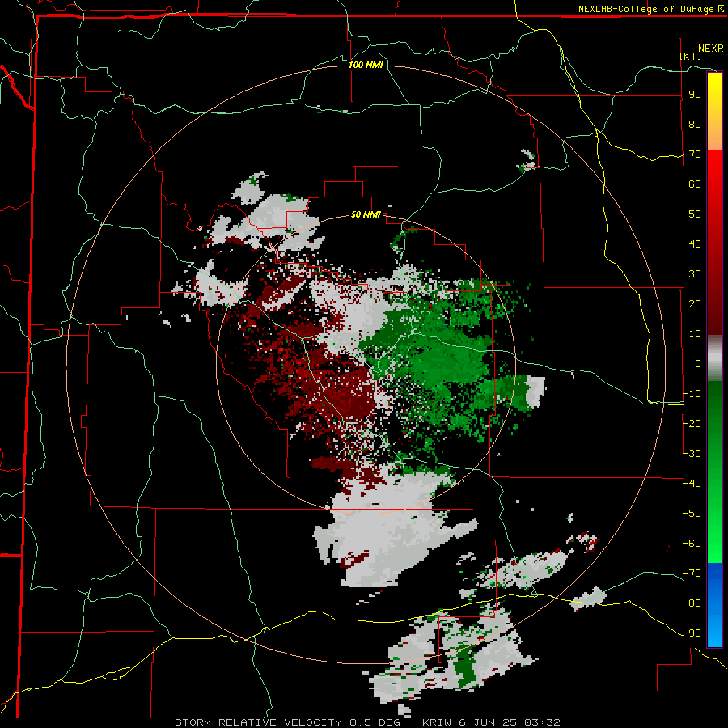This screenshot has width=728, height=728.
Task: Click the 90 knot scale label
Action: (x=695, y=95)
